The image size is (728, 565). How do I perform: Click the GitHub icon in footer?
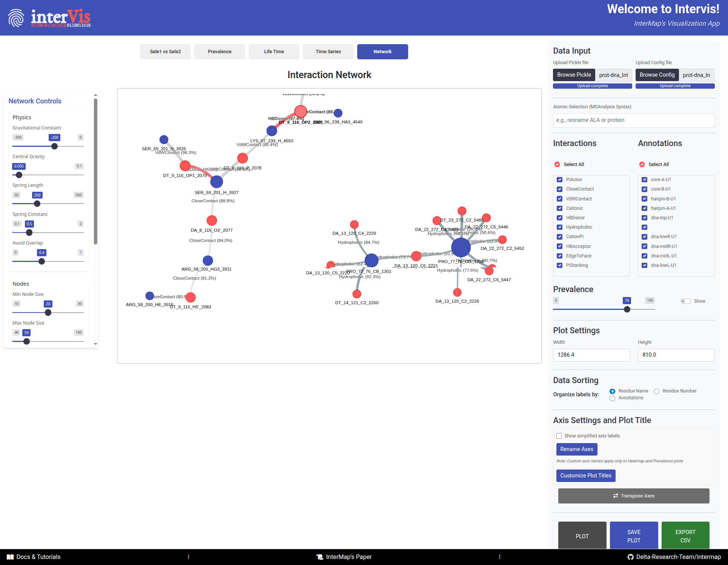(x=630, y=557)
